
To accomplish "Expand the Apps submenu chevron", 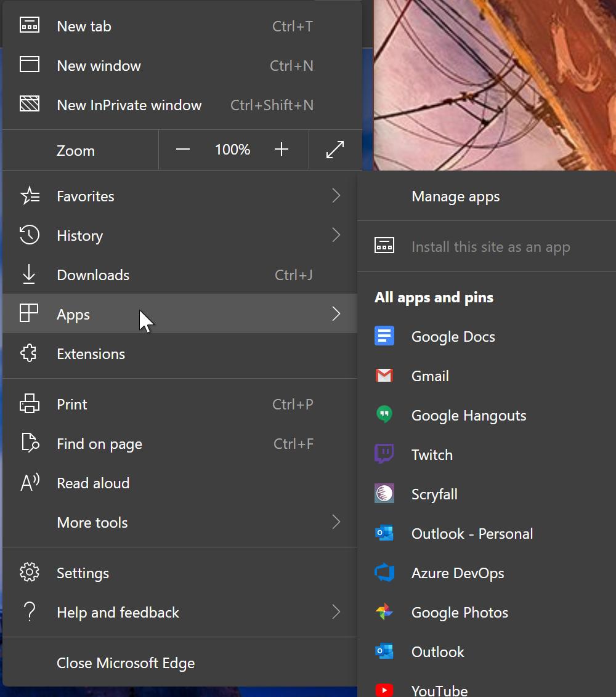I will point(336,313).
